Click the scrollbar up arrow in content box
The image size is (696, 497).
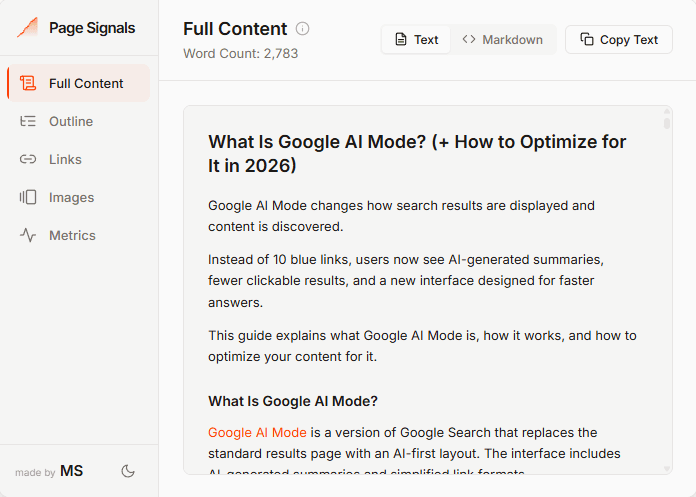pyautogui.click(x=667, y=111)
